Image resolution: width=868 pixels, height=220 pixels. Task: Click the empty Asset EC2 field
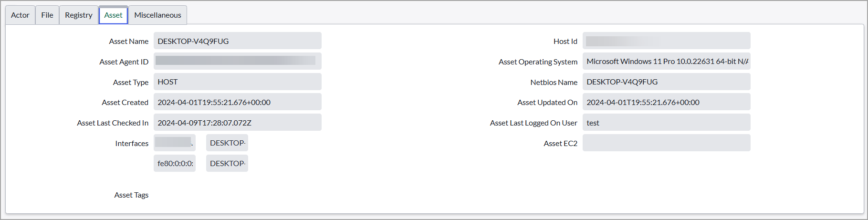(x=666, y=143)
